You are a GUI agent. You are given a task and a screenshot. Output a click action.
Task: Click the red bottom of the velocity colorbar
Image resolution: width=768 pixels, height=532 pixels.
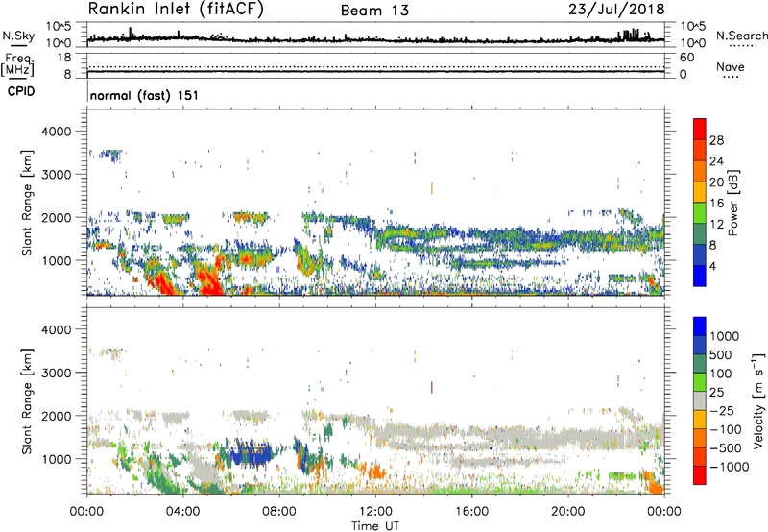pyautogui.click(x=700, y=475)
